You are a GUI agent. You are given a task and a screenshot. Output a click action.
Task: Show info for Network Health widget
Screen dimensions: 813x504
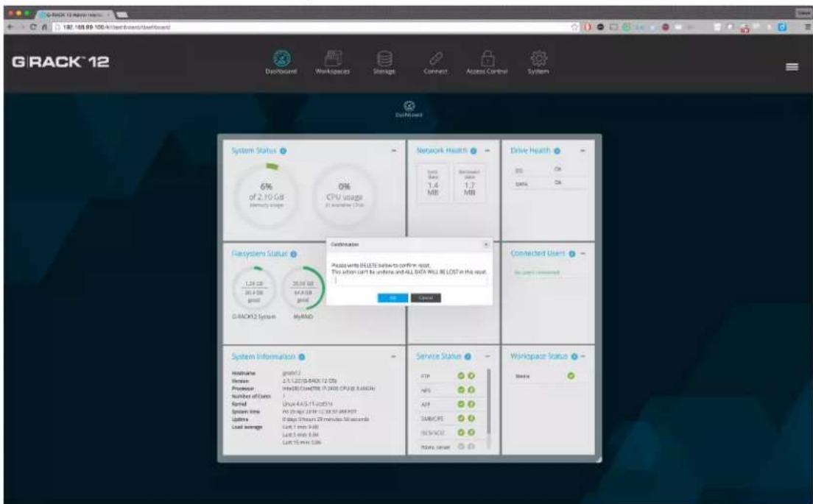coord(474,152)
